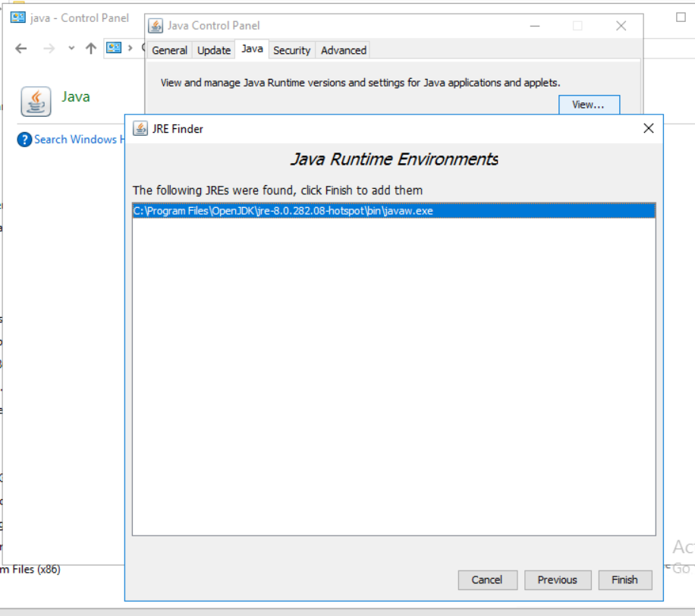
Task: Switch to the General tab
Action: [x=169, y=51]
